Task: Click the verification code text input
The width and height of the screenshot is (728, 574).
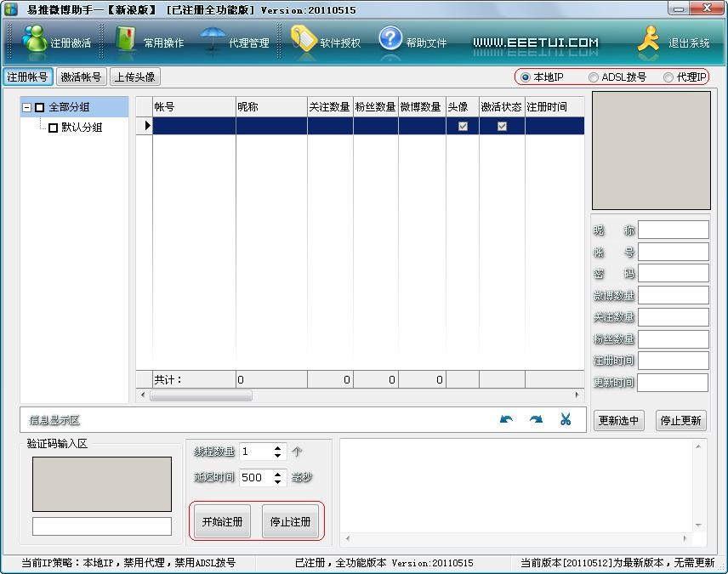Action: click(x=102, y=526)
